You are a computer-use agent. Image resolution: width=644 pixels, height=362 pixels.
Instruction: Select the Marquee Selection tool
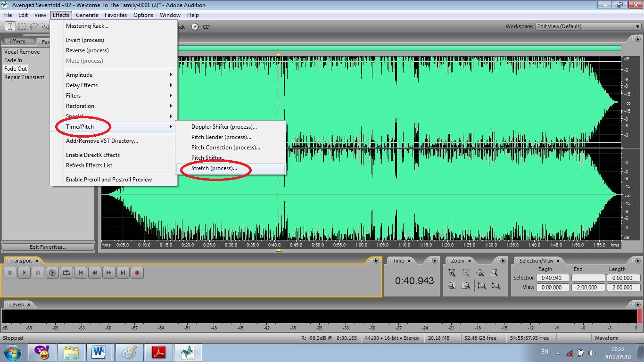coord(22,26)
